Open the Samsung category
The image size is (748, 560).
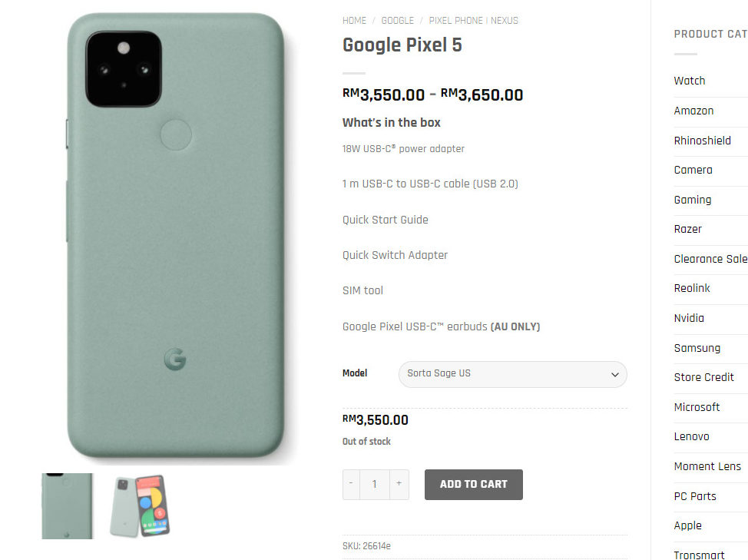click(697, 348)
